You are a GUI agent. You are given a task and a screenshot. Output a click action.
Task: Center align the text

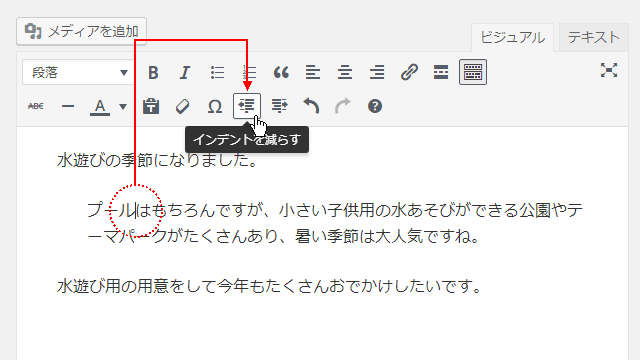coord(345,73)
